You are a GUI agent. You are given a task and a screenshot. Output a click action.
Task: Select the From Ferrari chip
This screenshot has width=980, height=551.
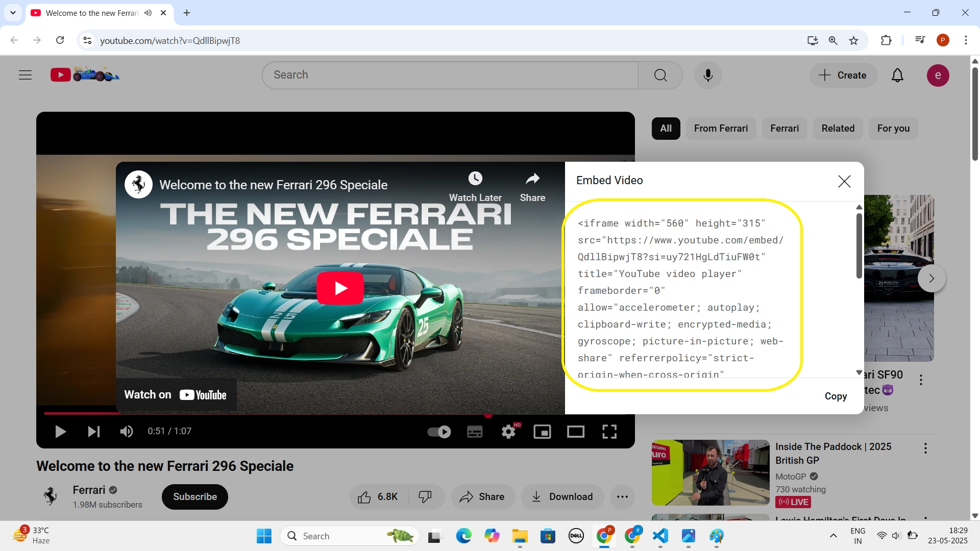(721, 129)
